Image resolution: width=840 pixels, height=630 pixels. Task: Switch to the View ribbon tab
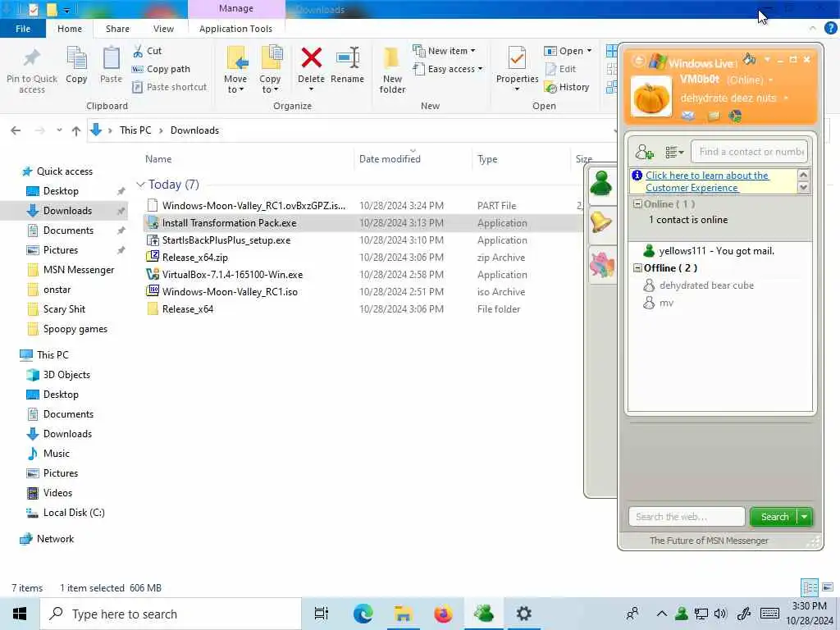(163, 29)
